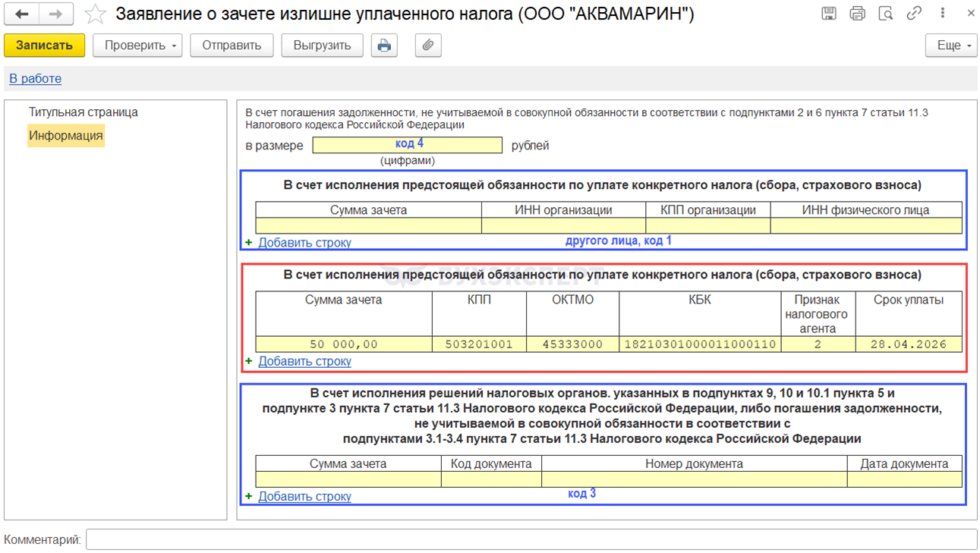This screenshot has width=980, height=553.
Task: Click the printer icon in title bar
Action: pos(857,13)
